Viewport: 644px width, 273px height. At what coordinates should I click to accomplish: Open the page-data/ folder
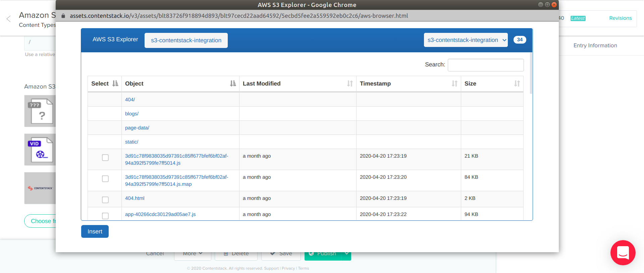coord(137,128)
